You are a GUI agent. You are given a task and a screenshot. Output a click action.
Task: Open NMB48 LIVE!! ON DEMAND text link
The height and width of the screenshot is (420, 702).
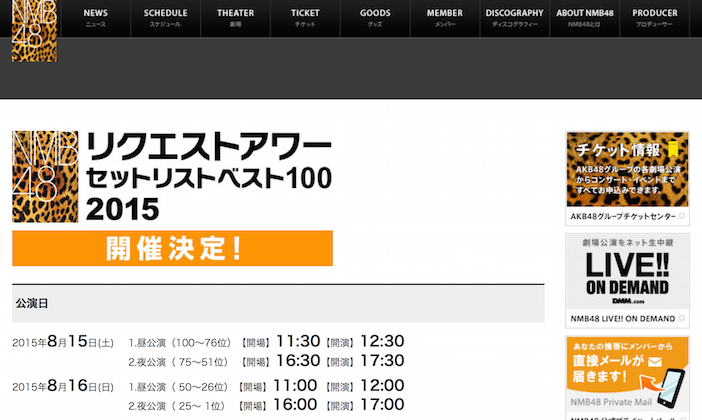point(623,319)
